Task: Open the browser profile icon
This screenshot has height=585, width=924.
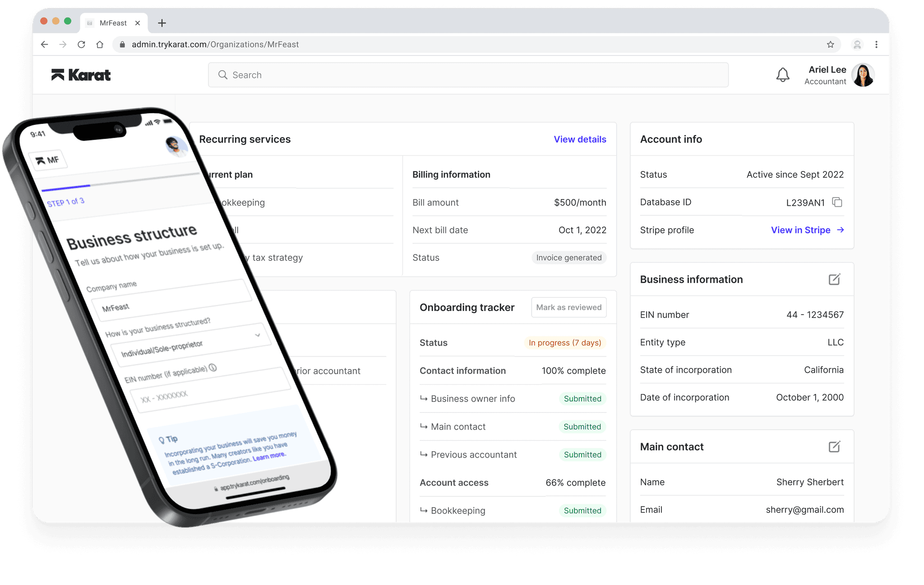Action: (857, 44)
